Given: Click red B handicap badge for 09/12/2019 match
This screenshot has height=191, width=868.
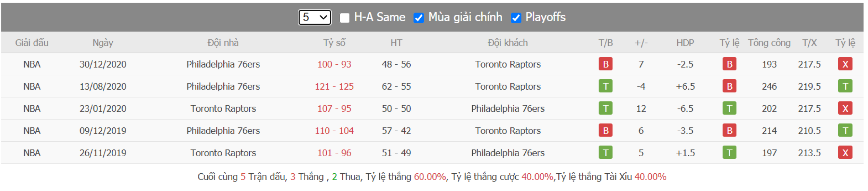Looking at the screenshot, I should 729,131.
